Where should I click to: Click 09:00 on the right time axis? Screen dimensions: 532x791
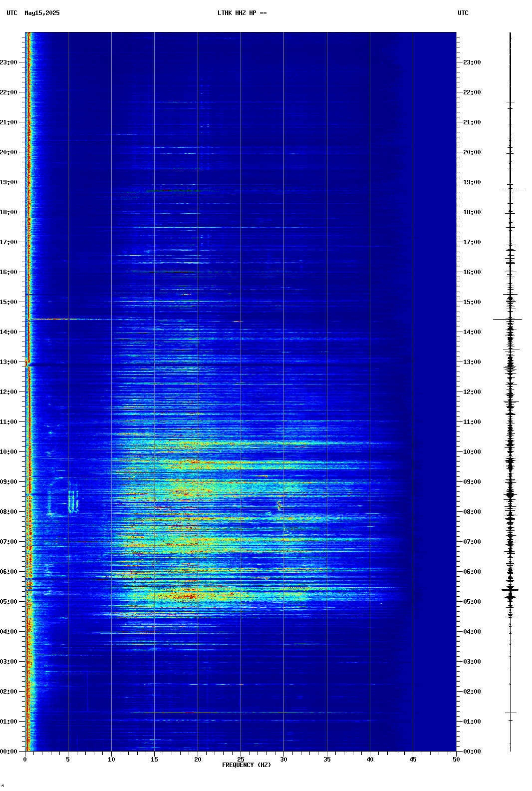point(472,482)
